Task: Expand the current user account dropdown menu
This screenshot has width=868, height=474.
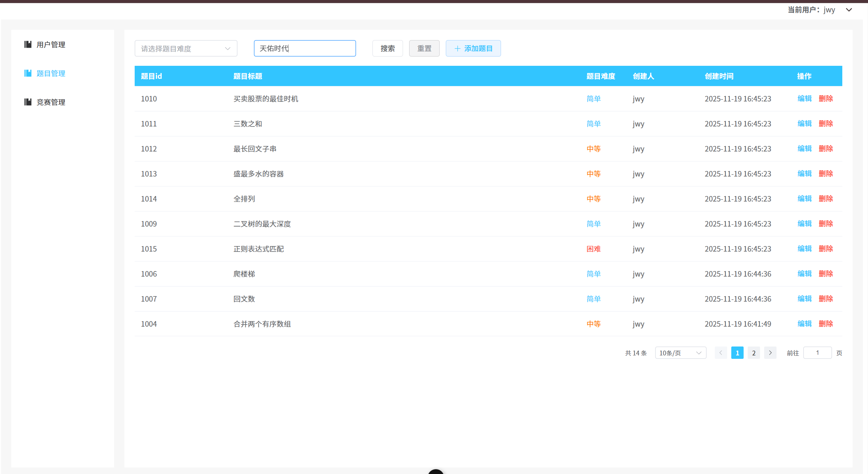Action: point(849,10)
